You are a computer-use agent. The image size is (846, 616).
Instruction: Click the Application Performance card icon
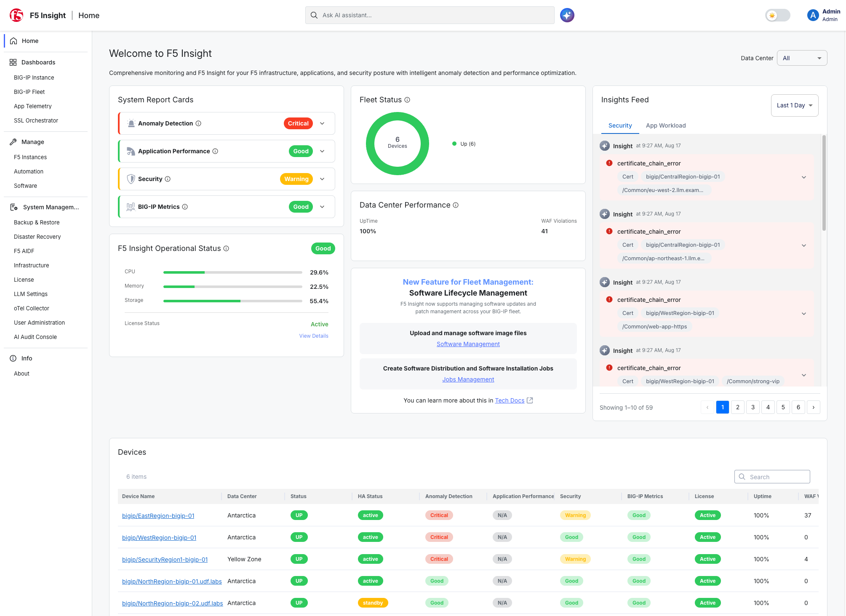[x=131, y=151]
